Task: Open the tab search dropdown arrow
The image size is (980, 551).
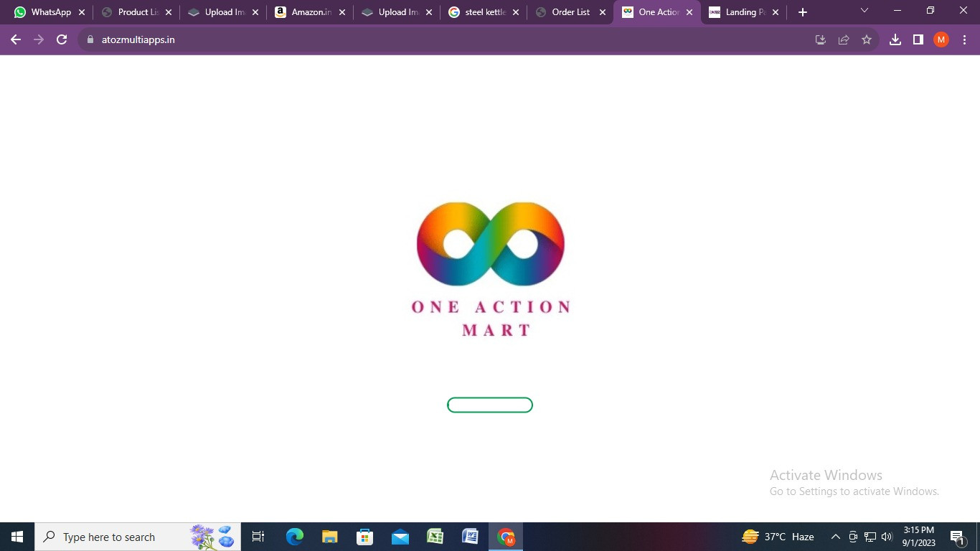Action: coord(864,11)
